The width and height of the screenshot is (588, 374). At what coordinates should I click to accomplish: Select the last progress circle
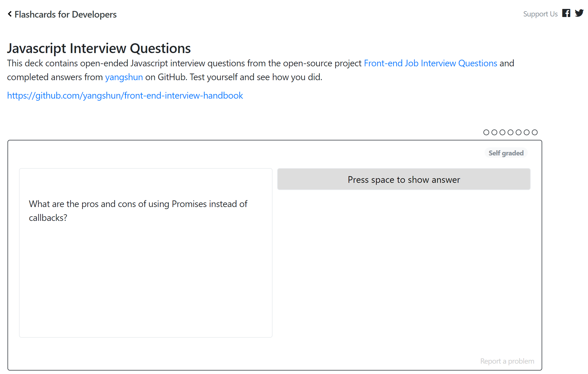[535, 132]
